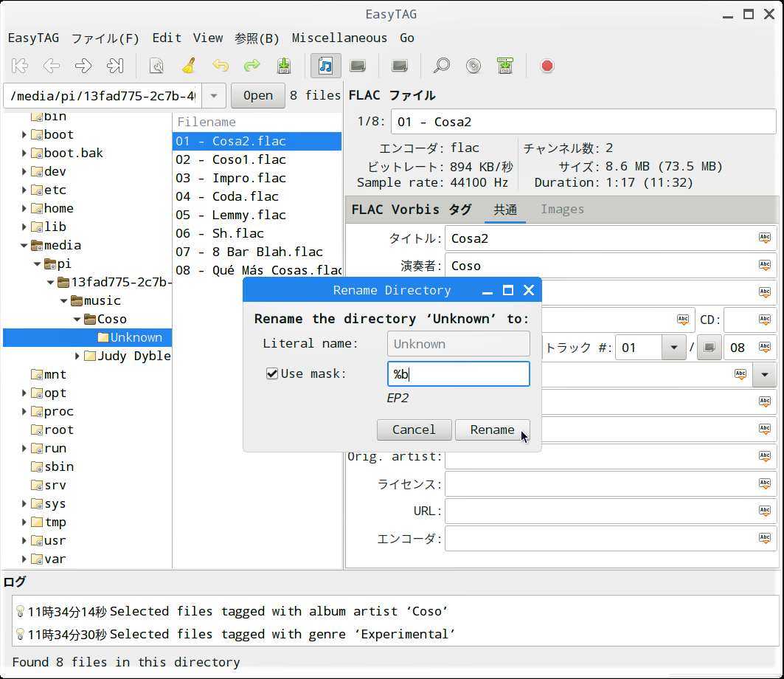This screenshot has height=679, width=784.
Task: Redo change with green arrow icon
Action: pos(252,66)
